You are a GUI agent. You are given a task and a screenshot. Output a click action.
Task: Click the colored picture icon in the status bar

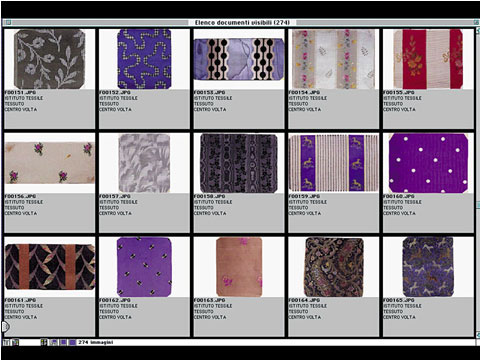15,342
